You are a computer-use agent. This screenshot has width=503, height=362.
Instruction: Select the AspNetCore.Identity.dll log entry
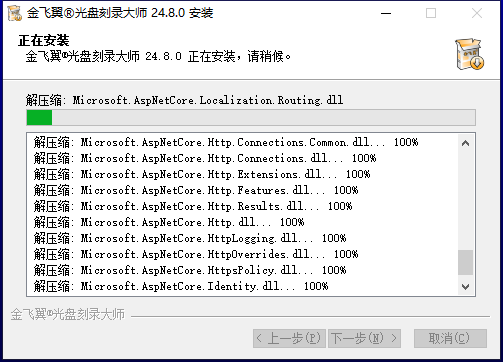pyautogui.click(x=181, y=286)
